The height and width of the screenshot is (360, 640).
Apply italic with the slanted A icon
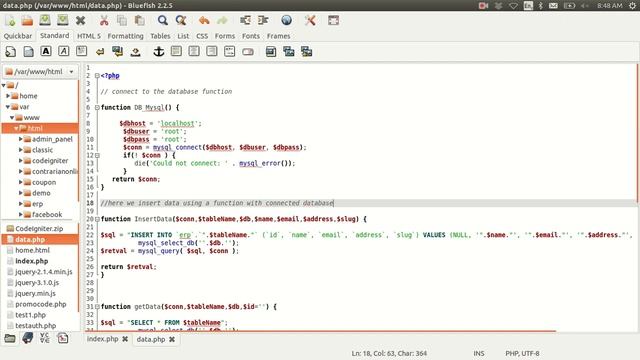pos(64,51)
